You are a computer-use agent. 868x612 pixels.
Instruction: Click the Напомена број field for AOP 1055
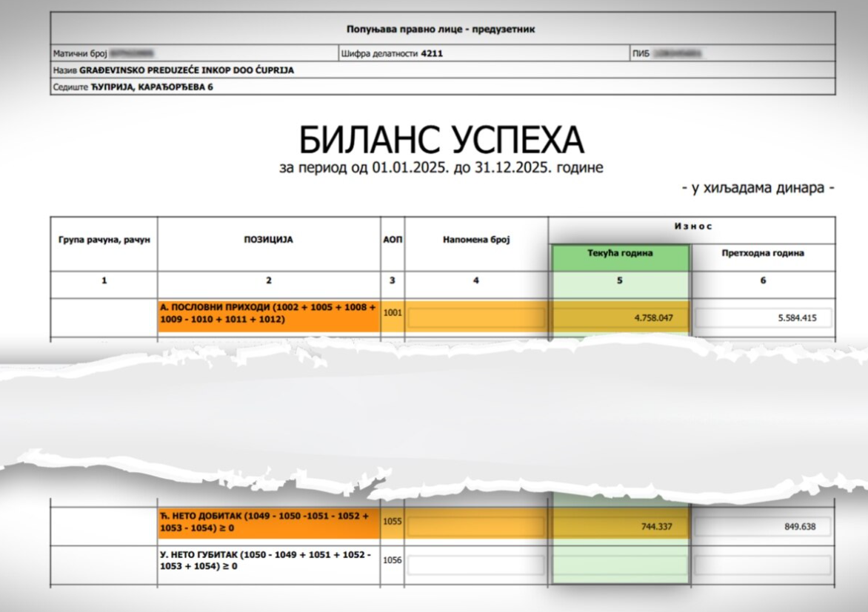click(x=476, y=526)
